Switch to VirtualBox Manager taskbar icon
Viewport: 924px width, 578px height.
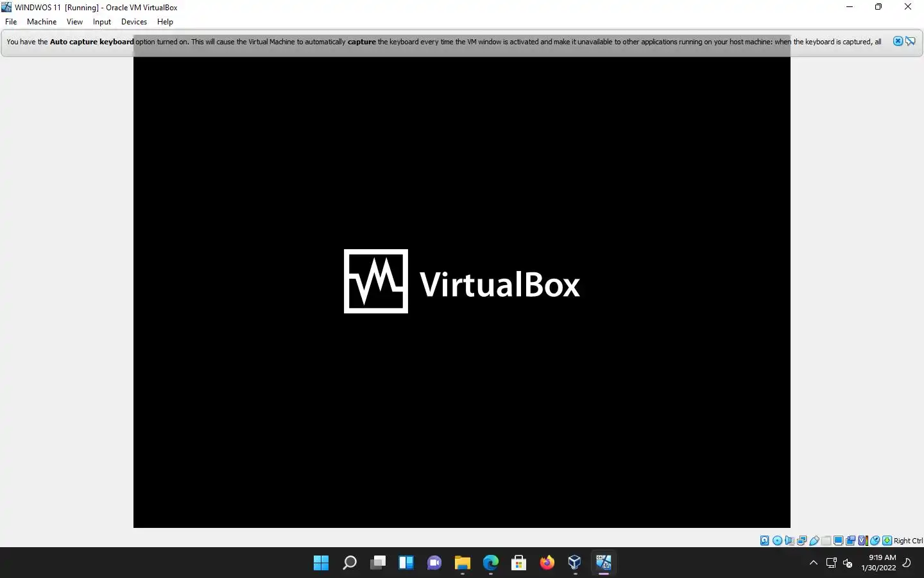[575, 563]
